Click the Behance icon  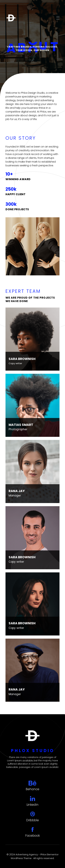tap(32, 783)
